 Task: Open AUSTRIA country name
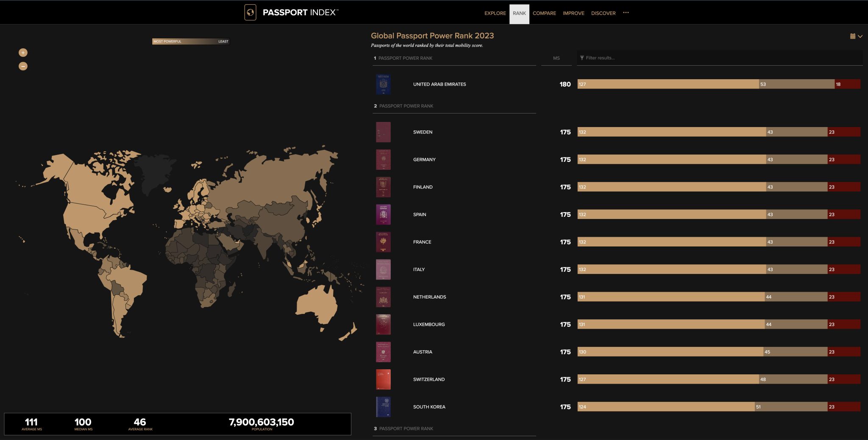pos(423,352)
